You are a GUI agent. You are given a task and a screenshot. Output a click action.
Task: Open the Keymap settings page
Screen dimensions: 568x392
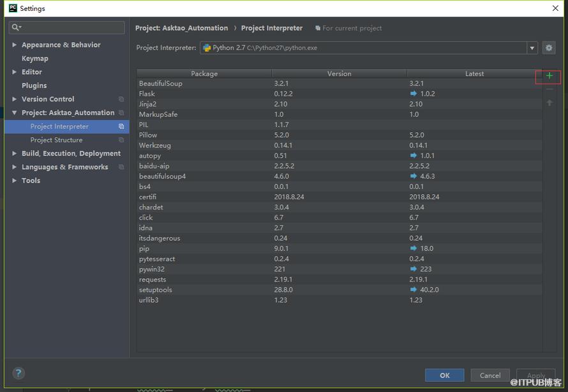34,58
